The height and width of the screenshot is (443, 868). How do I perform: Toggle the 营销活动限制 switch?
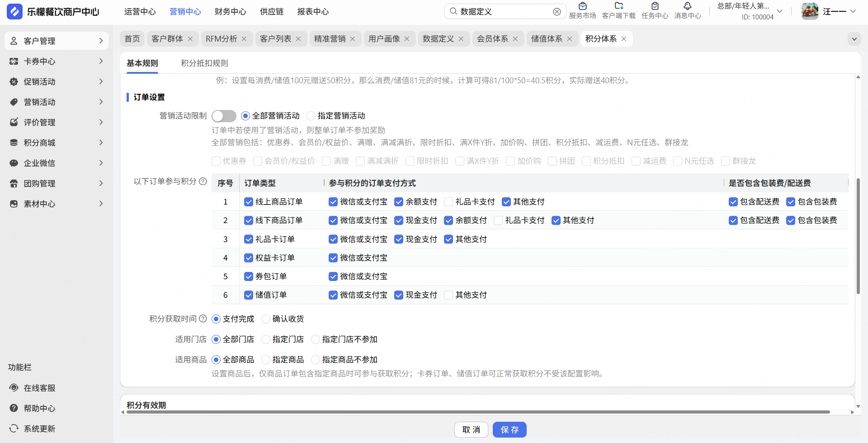click(224, 116)
